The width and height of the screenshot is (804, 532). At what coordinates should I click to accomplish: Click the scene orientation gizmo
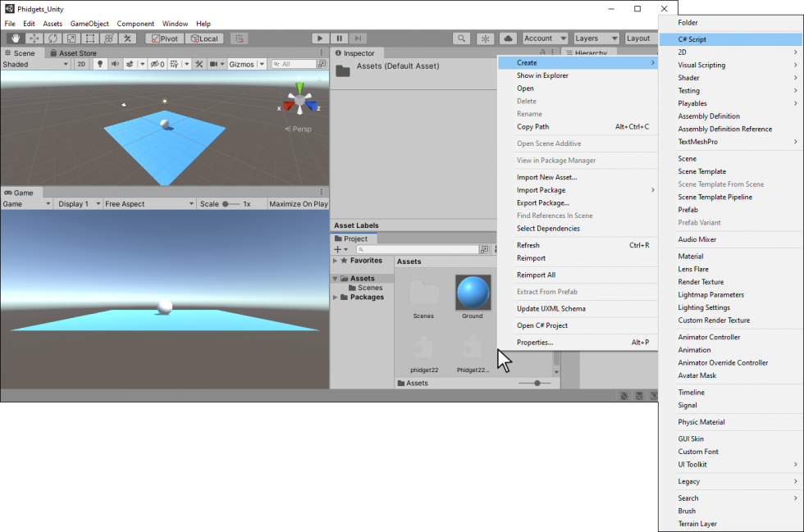pos(300,102)
